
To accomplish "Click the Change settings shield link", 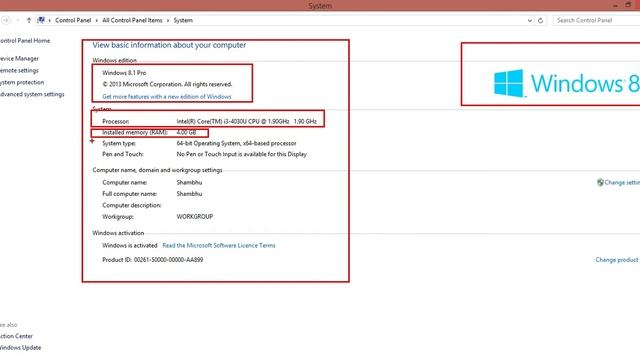I will click(x=618, y=182).
